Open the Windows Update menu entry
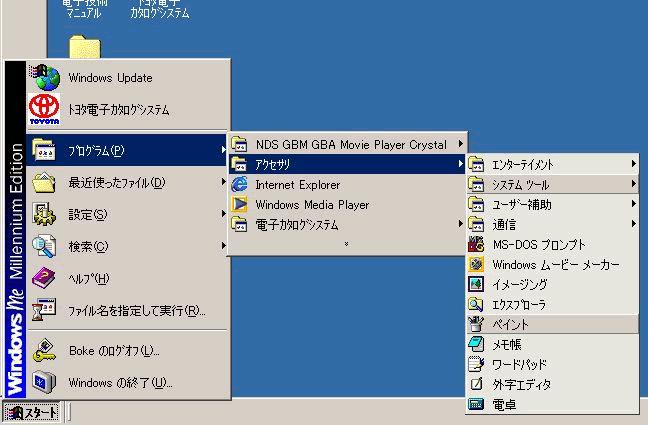The height and width of the screenshot is (425, 648). [x=127, y=77]
